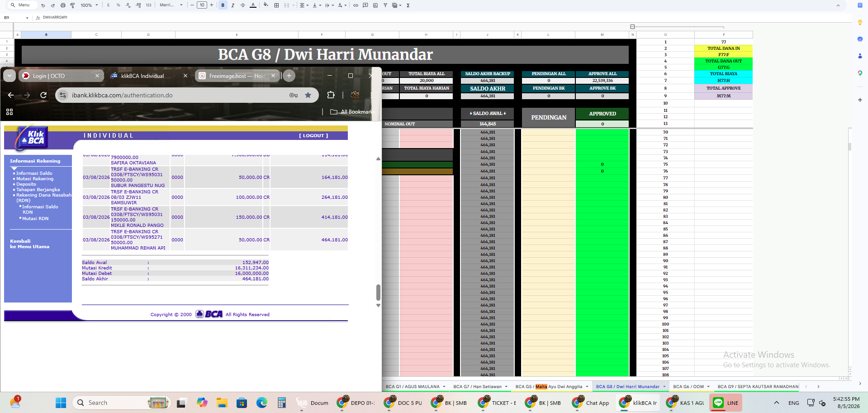
Task: Open the saved passwords key icon
Action: (294, 95)
